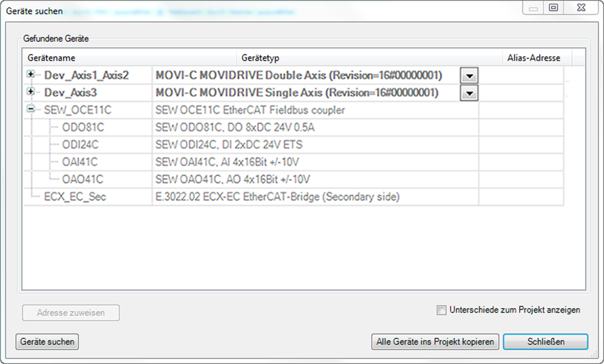Click the Geräte suchen button
This screenshot has height=364, width=604.
pos(47,342)
